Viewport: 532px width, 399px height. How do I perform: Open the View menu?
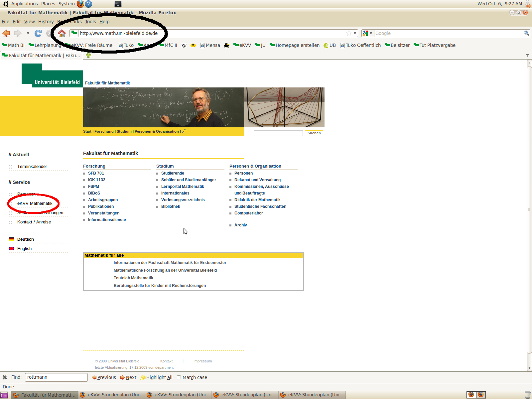(29, 22)
